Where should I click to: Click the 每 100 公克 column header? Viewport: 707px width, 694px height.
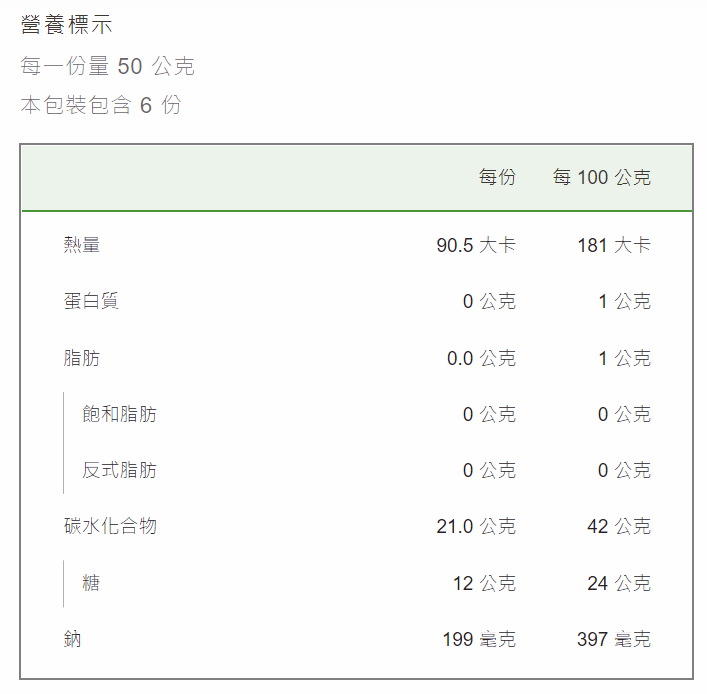[x=602, y=177]
